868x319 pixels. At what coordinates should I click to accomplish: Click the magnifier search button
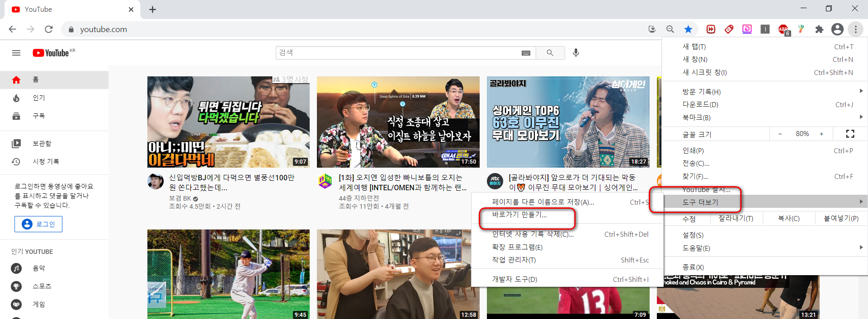tap(550, 53)
